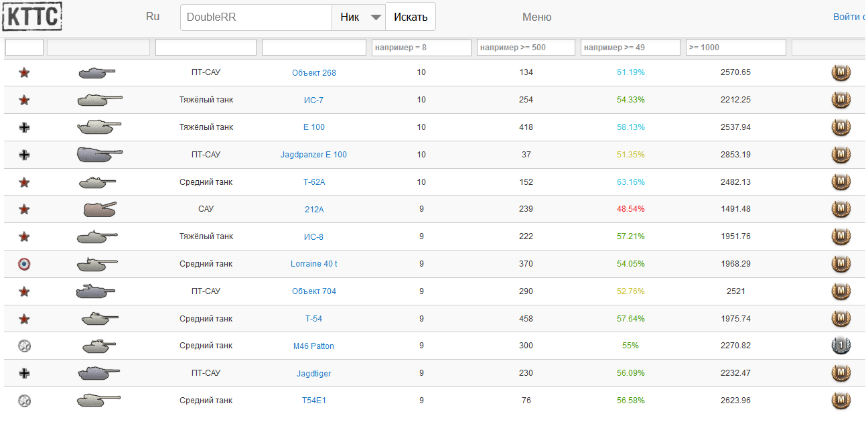
Task: Open the Объект 704 tank link
Action: click(x=314, y=291)
